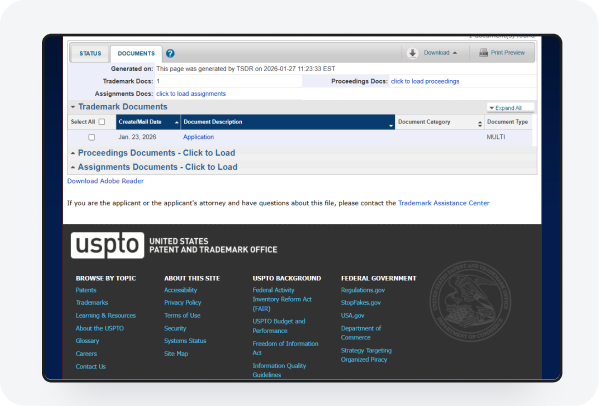Select the DOCUMENTS tab
599x406 pixels.
(x=136, y=53)
